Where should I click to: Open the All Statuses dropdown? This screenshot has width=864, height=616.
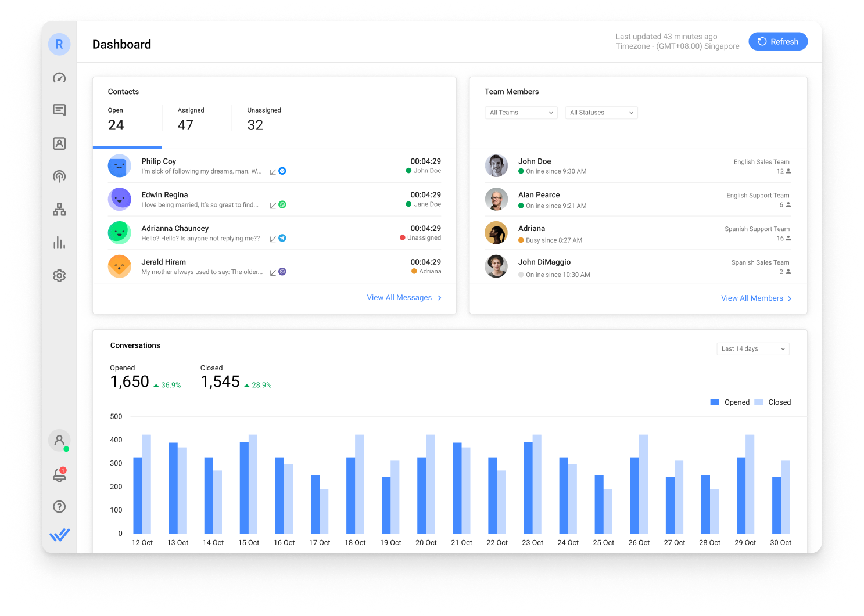(x=601, y=112)
